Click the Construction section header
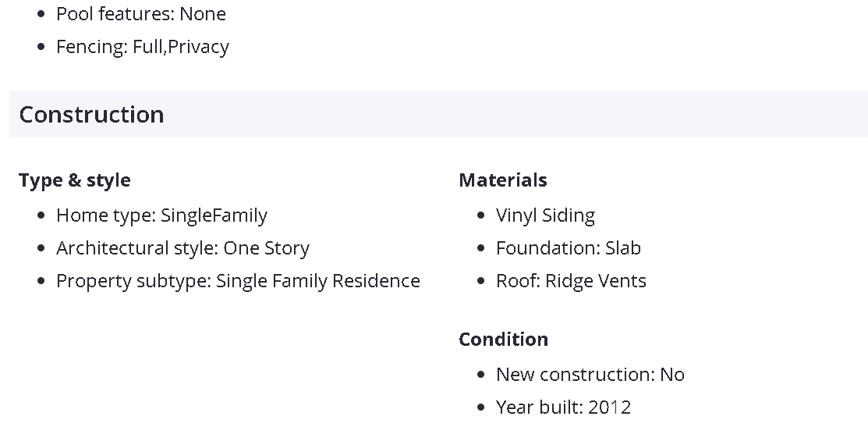Viewport: 868px width, 427px height. tap(91, 115)
